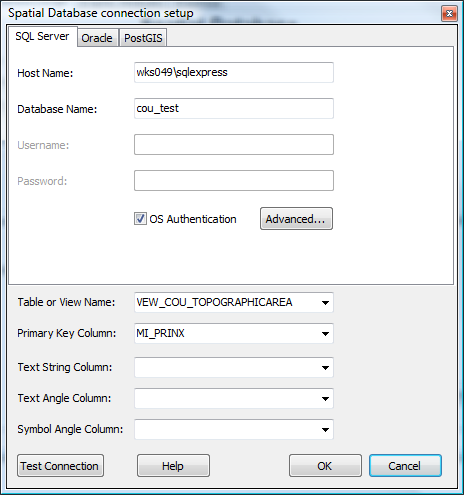Viewport: 464px width, 495px height.
Task: Switch to the Oracle tab
Action: (x=98, y=38)
